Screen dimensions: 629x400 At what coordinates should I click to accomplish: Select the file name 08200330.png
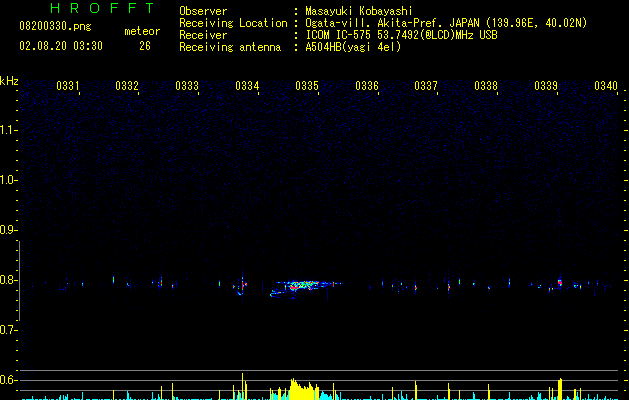(x=55, y=27)
